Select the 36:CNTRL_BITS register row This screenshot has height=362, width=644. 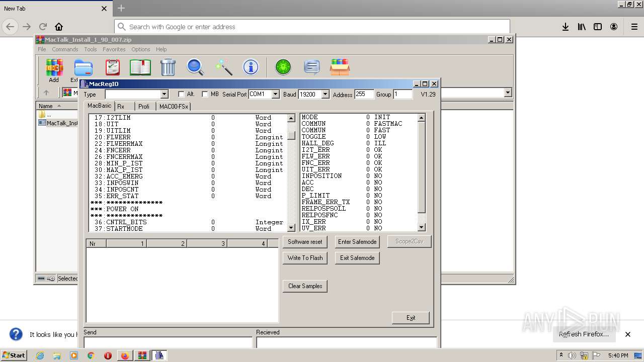pyautogui.click(x=187, y=222)
